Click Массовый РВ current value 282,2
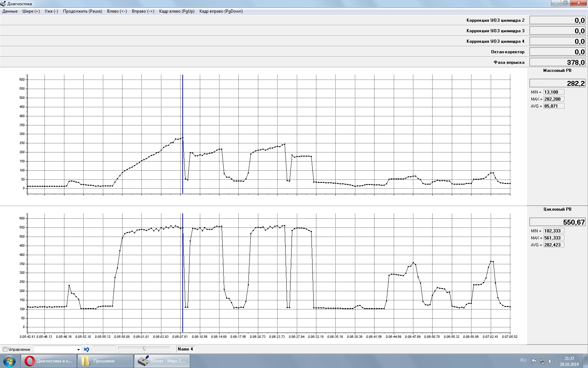Viewport: 588px width, 368px height. point(557,83)
